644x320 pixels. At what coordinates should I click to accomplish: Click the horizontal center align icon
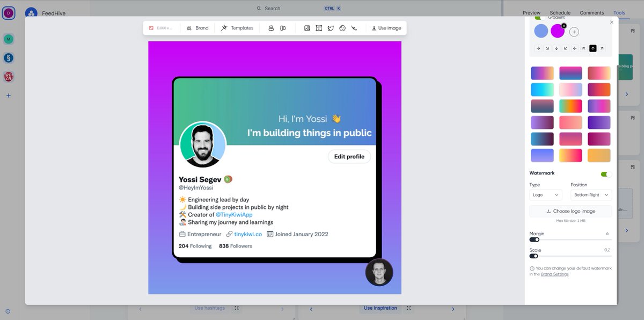tap(271, 28)
